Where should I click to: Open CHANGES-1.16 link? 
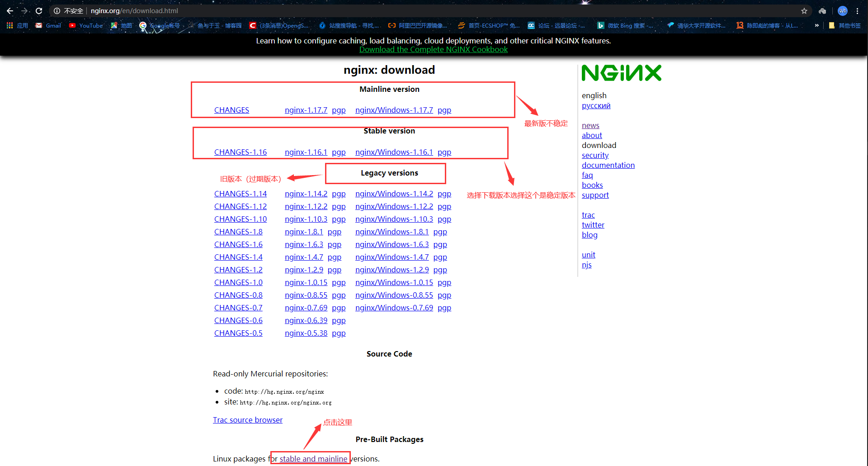241,152
